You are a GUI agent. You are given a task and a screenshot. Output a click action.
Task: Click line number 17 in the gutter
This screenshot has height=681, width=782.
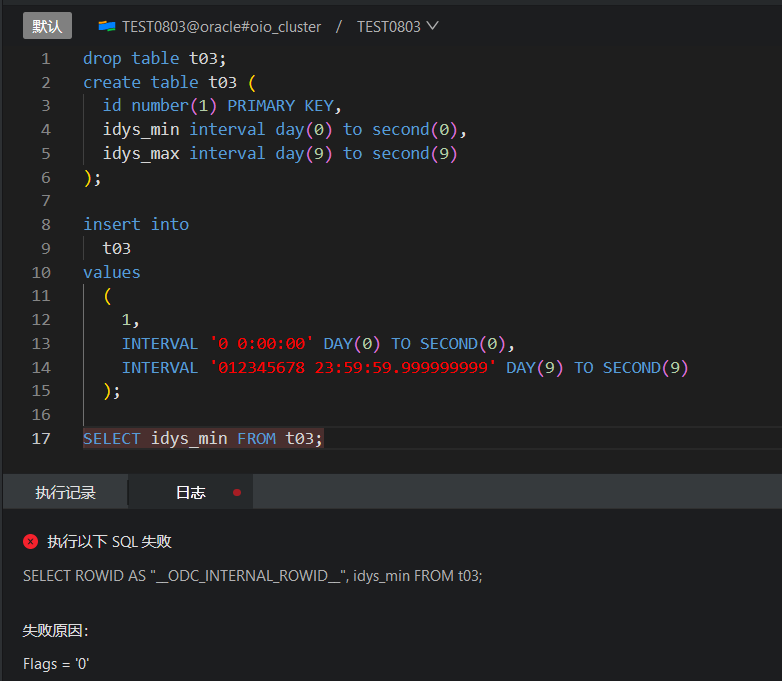pyautogui.click(x=41, y=438)
